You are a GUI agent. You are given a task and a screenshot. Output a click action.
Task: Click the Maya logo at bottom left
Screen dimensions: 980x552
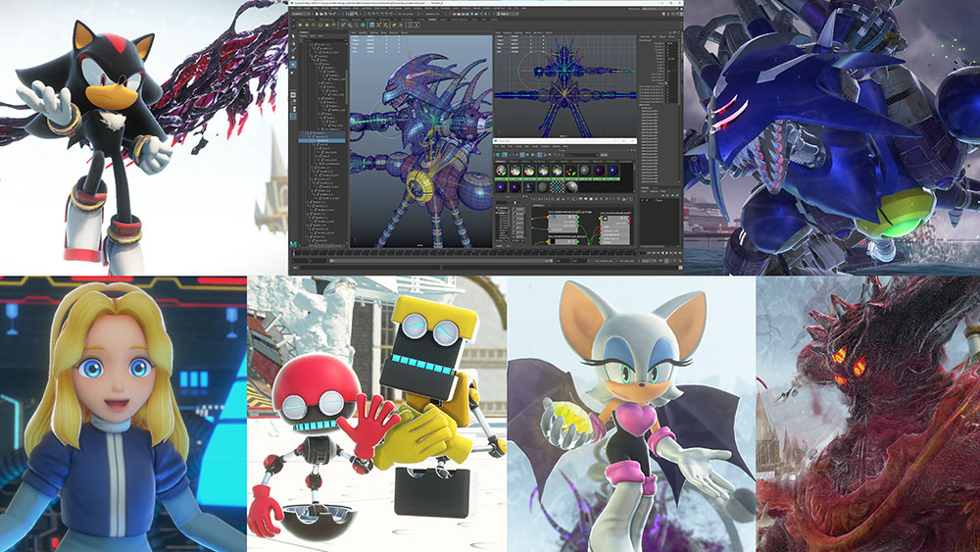point(294,241)
